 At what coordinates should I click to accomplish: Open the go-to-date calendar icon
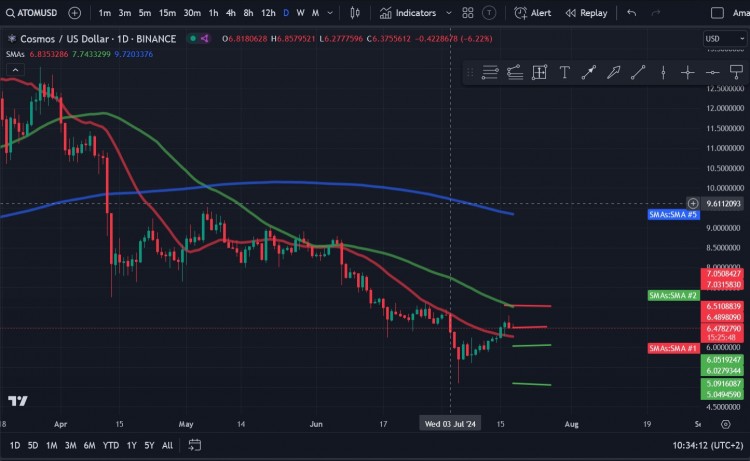(x=195, y=445)
